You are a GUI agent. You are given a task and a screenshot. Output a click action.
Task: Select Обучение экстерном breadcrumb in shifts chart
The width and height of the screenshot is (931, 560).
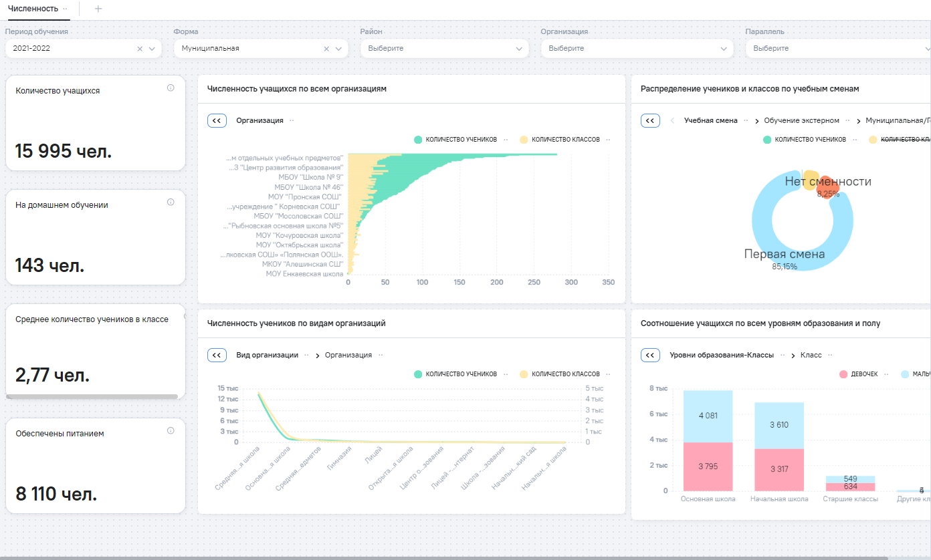(801, 120)
